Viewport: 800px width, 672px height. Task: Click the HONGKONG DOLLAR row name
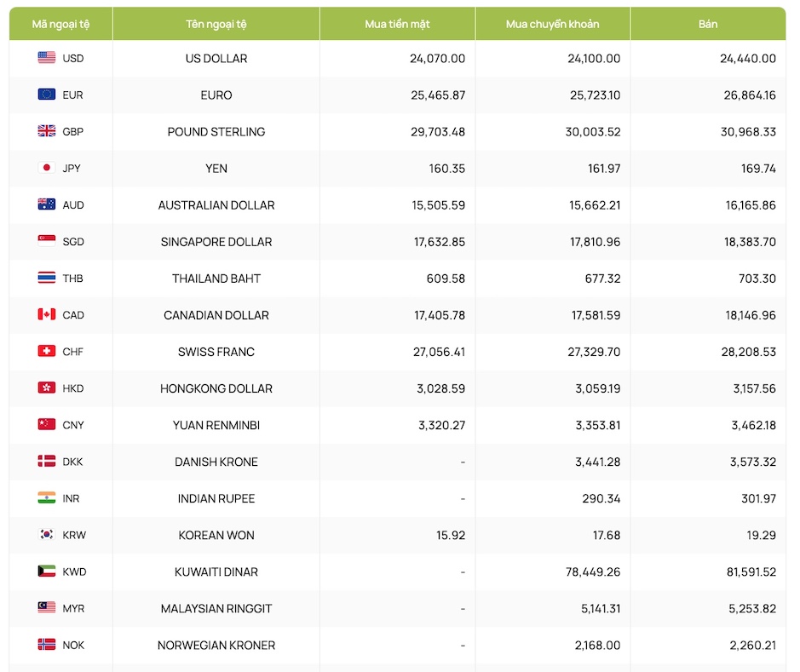pyautogui.click(x=216, y=388)
